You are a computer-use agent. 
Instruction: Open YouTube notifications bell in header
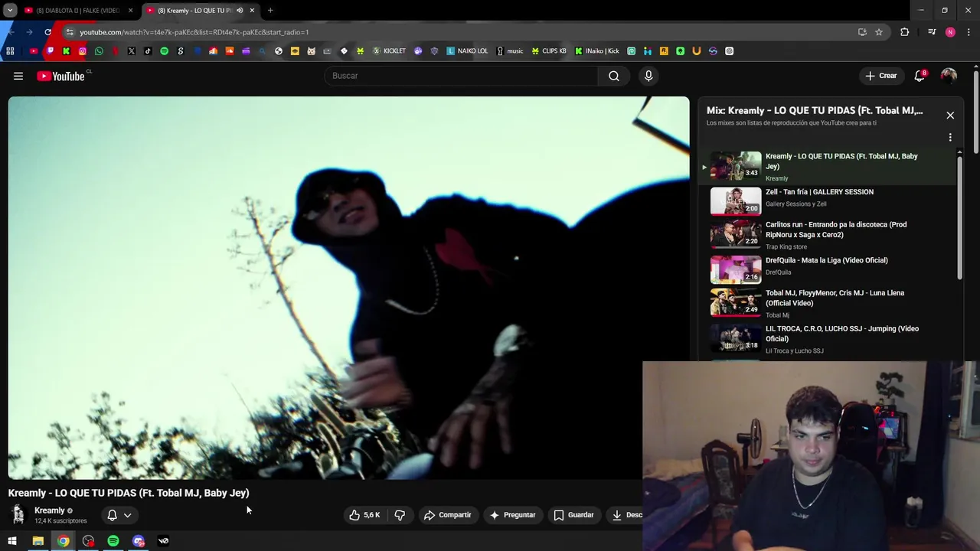(920, 76)
